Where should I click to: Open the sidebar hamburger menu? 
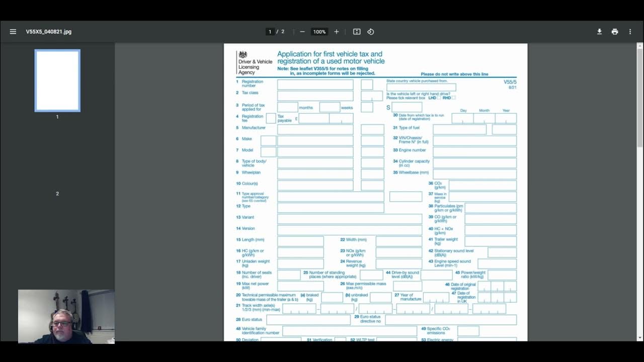[13, 32]
